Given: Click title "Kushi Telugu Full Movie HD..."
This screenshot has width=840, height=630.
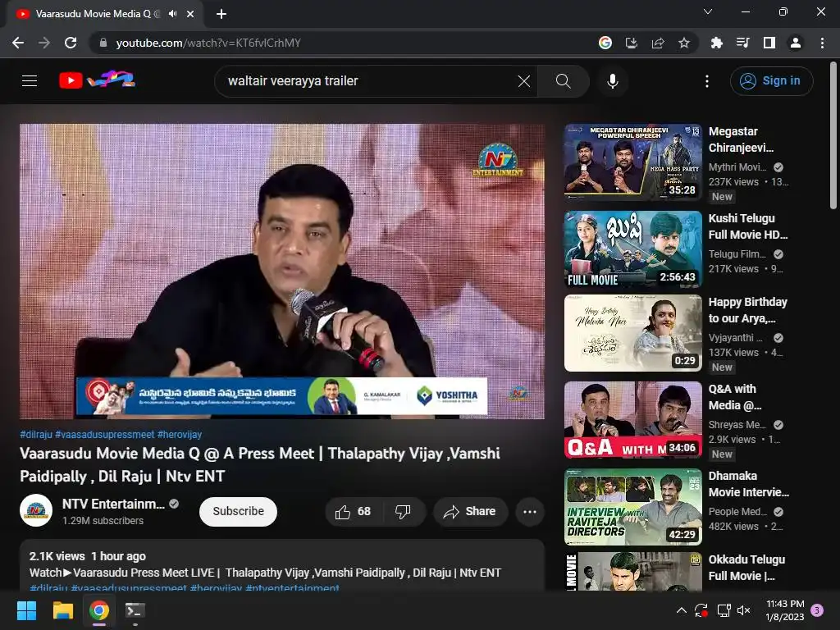Looking at the screenshot, I should [x=748, y=226].
